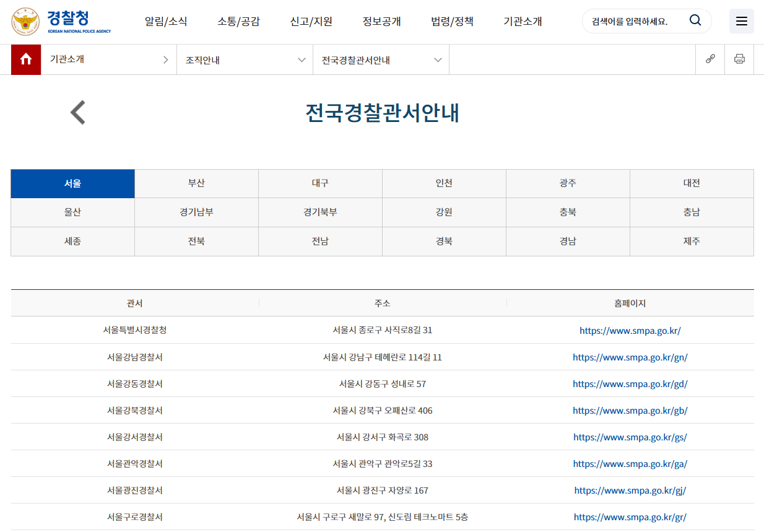Click the search input field

tap(632, 20)
